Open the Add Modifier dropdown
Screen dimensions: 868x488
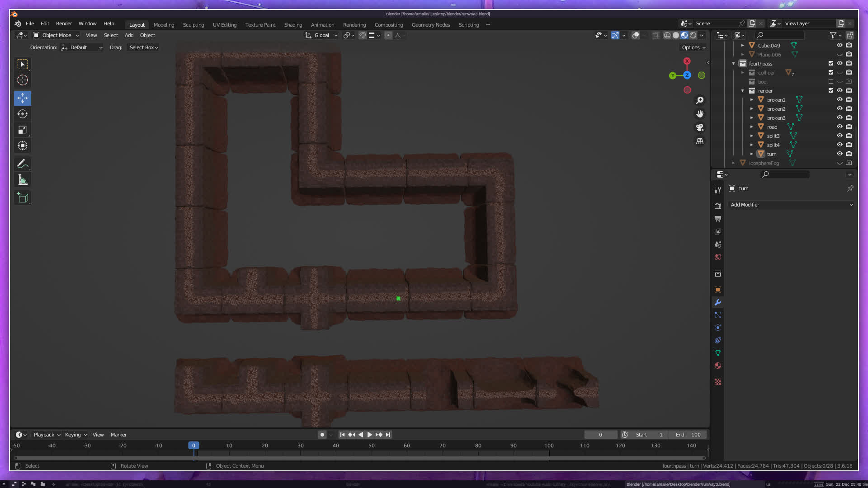[x=791, y=205]
